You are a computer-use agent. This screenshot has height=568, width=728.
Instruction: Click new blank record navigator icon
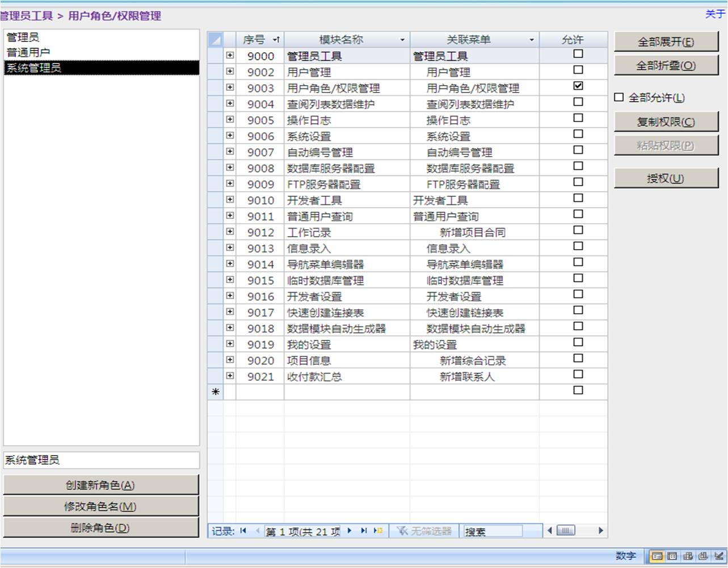pyautogui.click(x=378, y=531)
